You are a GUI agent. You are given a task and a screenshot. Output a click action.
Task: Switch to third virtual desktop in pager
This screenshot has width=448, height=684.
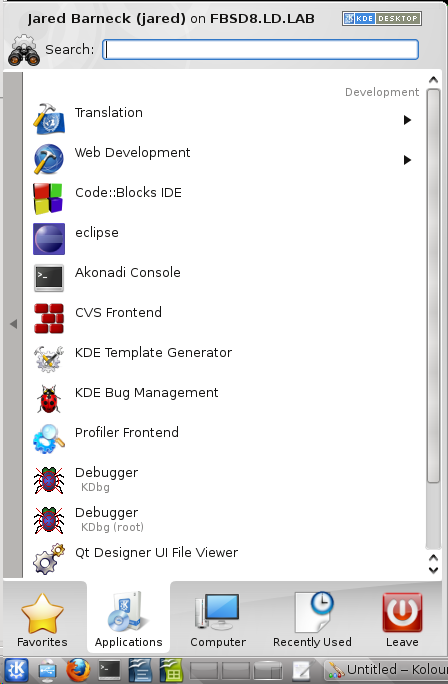(x=267, y=671)
